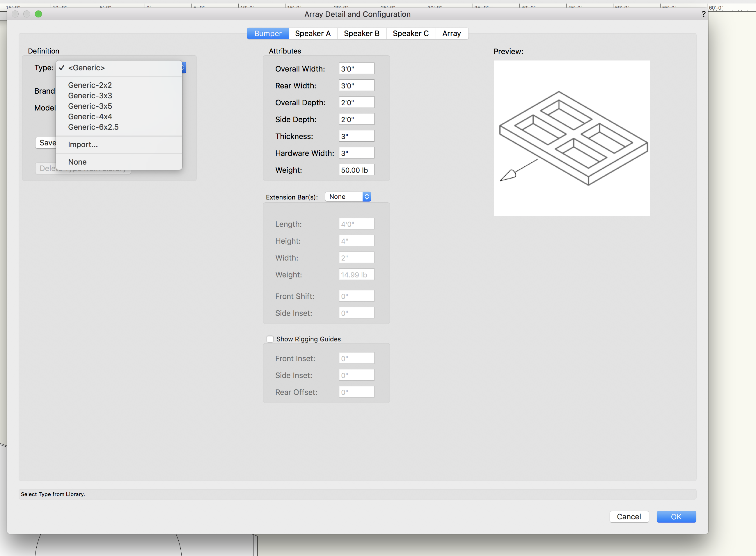Keep the checked <Generic> option

tap(86, 68)
